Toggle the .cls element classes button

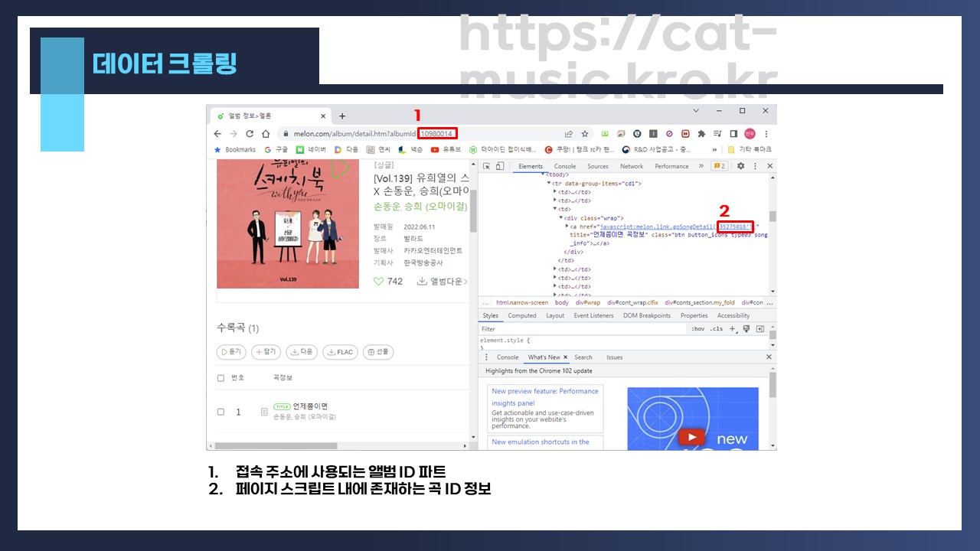pos(716,329)
